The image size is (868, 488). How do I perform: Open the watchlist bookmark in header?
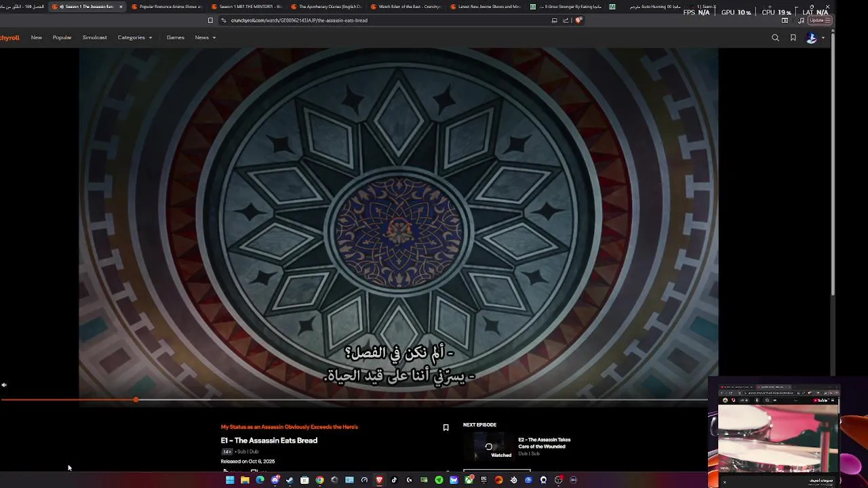pos(793,38)
